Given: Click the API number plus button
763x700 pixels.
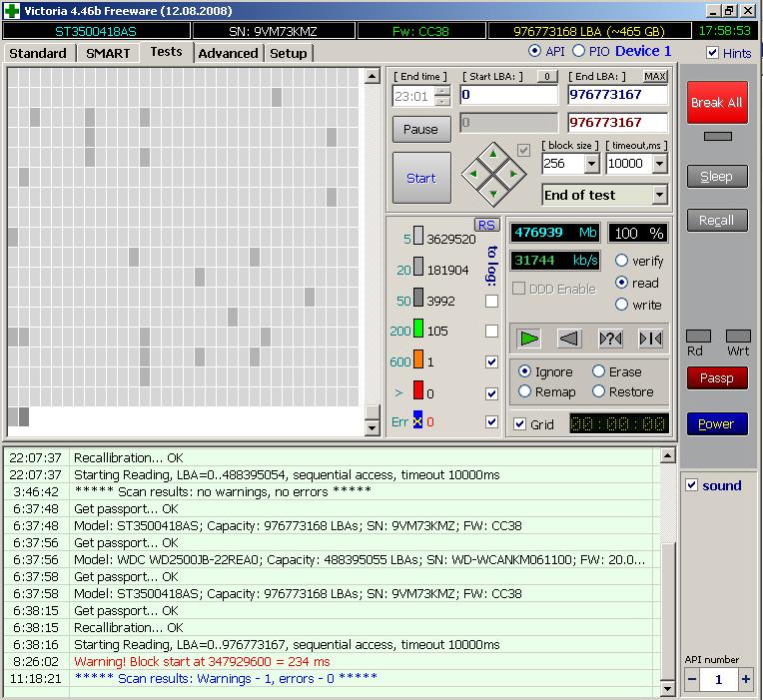Looking at the screenshot, I should point(745,679).
